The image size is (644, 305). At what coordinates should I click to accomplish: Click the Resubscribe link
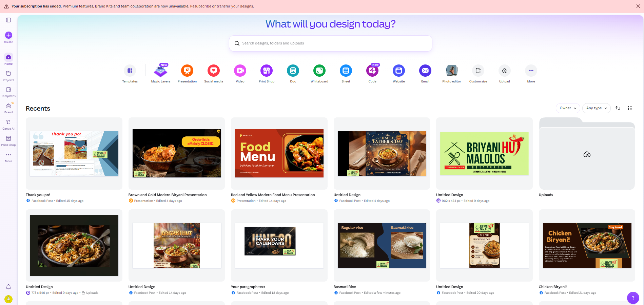[200, 6]
